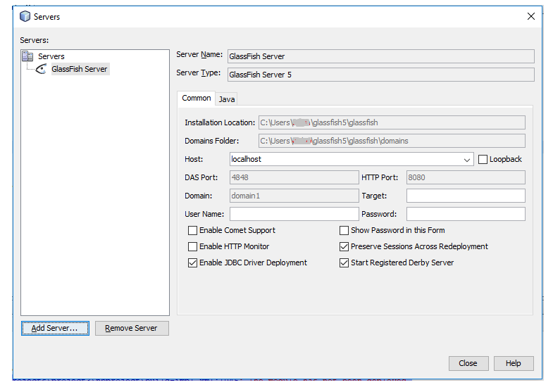
Task: Open the Host dropdown arrow
Action: [467, 160]
